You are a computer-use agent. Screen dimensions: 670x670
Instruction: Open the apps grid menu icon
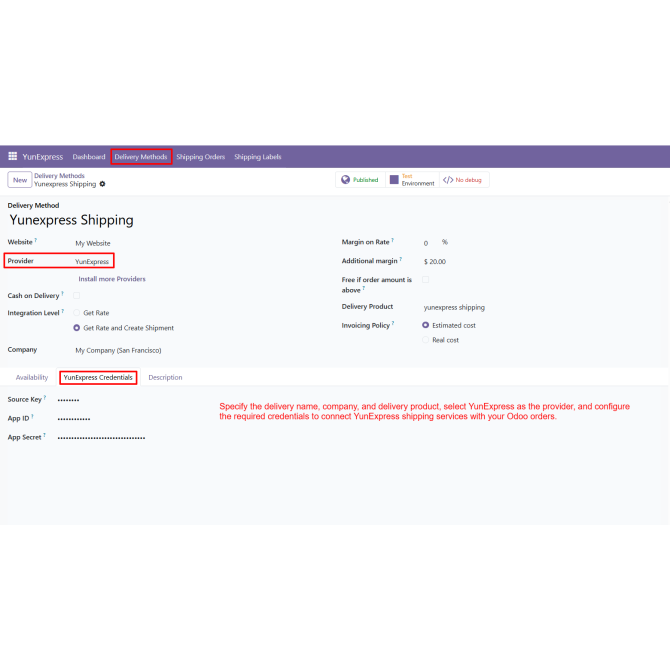13,156
